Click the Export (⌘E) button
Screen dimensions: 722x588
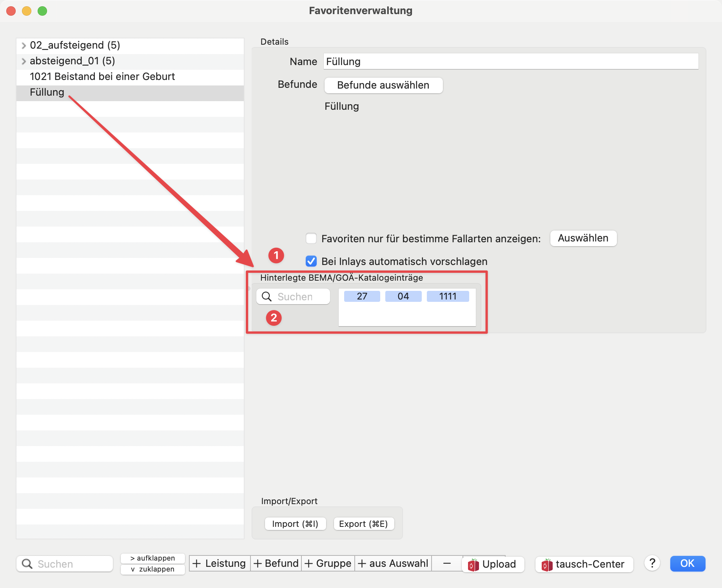(x=363, y=524)
